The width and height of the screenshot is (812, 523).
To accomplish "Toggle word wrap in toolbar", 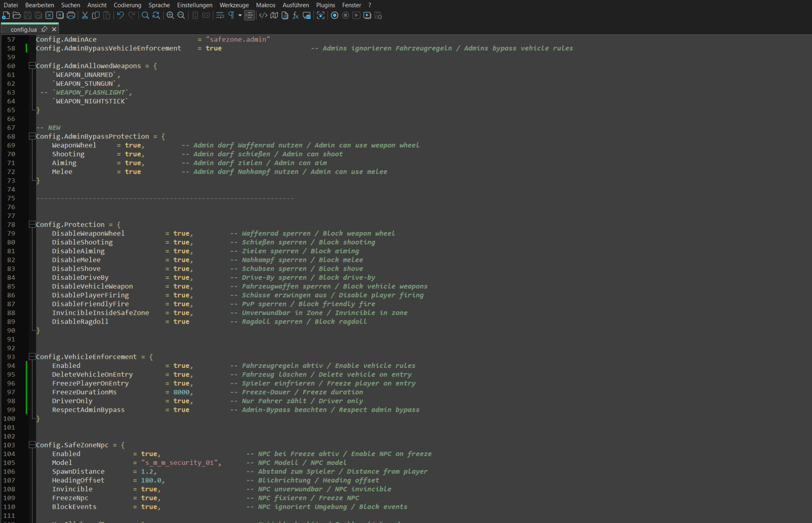I will [x=220, y=15].
